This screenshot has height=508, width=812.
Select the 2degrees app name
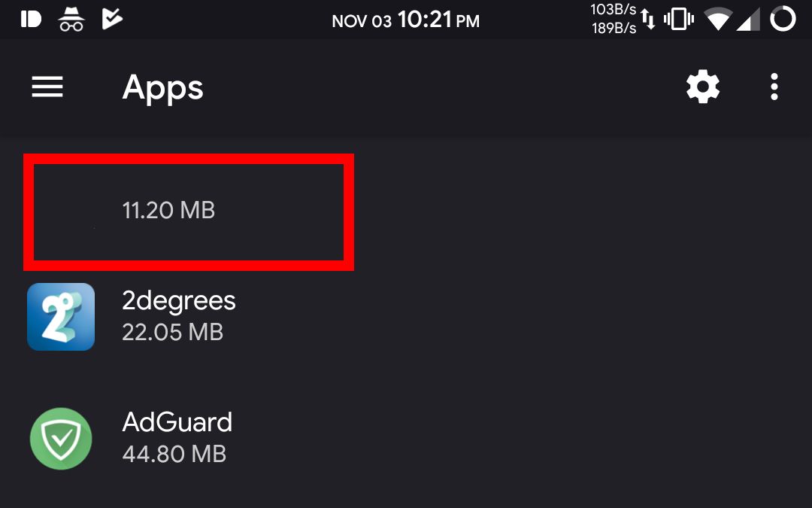[179, 301]
